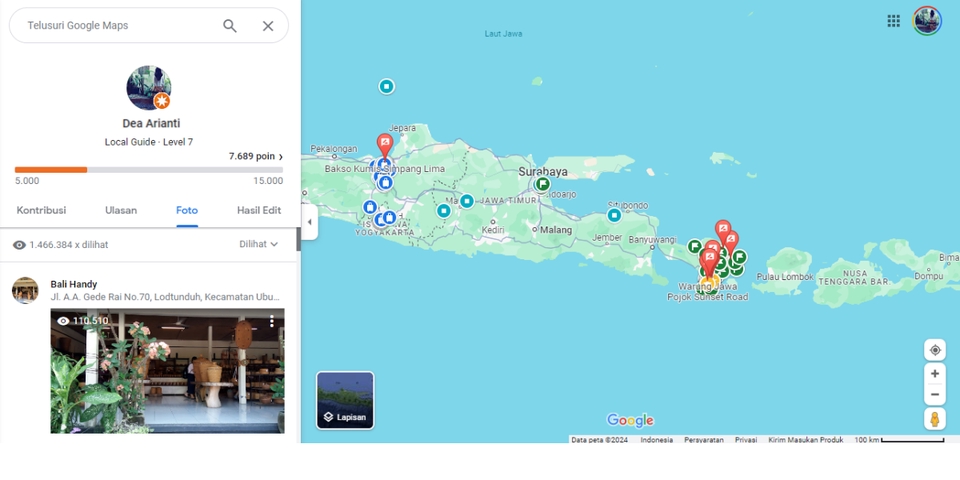Open three-dot menu on Bali Handy photo
This screenshot has height=480, width=960.
pyautogui.click(x=272, y=321)
